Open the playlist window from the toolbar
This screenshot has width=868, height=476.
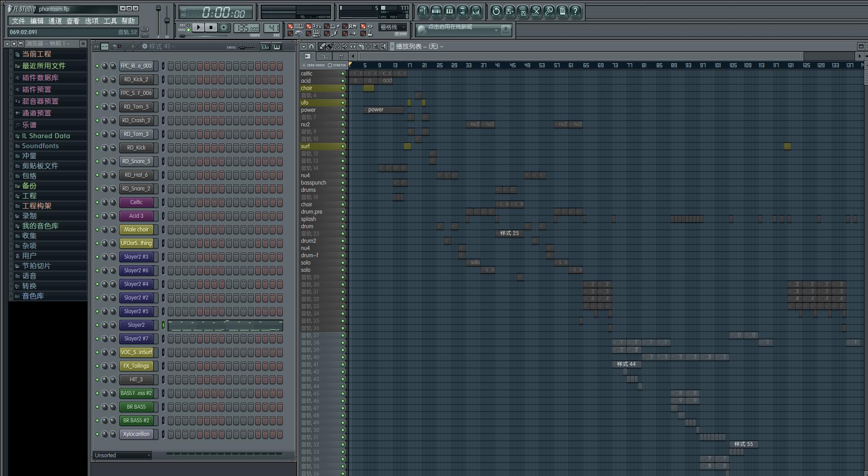coord(423,11)
